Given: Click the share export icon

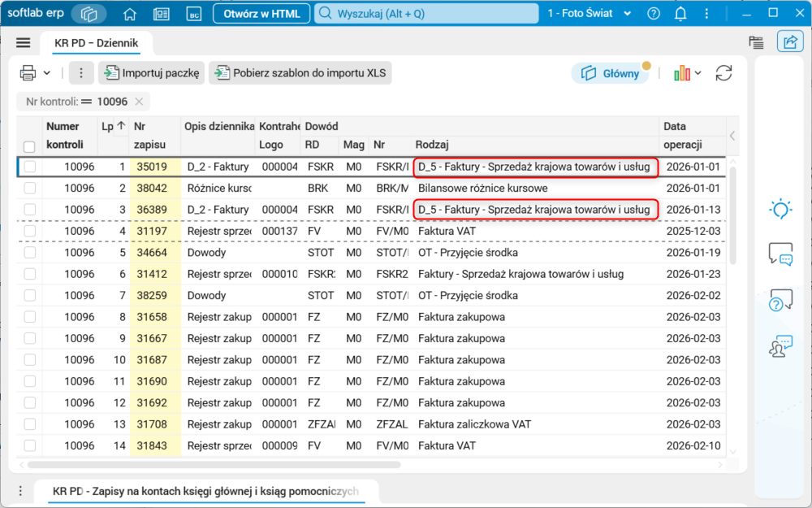Looking at the screenshot, I should [790, 42].
